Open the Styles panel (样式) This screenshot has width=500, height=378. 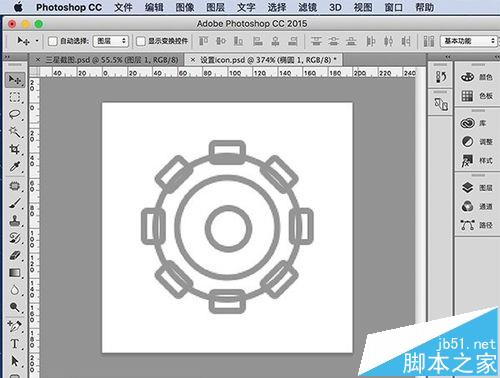477,160
